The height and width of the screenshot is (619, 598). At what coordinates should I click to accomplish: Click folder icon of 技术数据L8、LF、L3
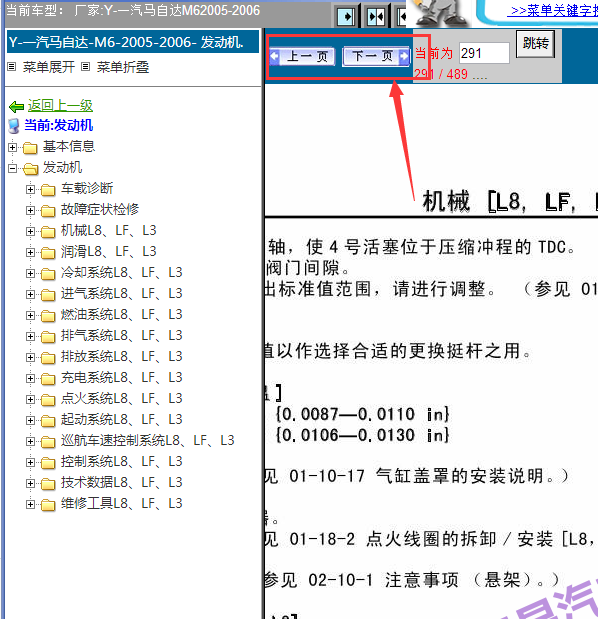(48, 484)
